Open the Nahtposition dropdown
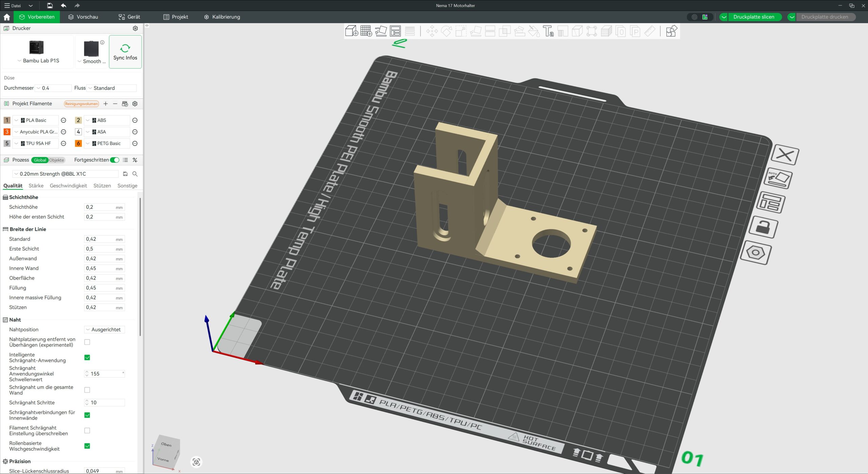 [x=104, y=329]
